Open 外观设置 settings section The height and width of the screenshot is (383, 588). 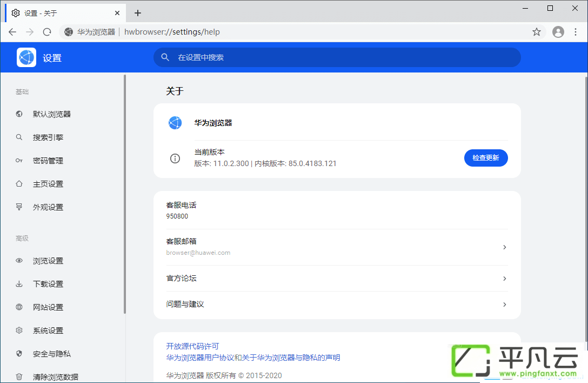(x=48, y=207)
